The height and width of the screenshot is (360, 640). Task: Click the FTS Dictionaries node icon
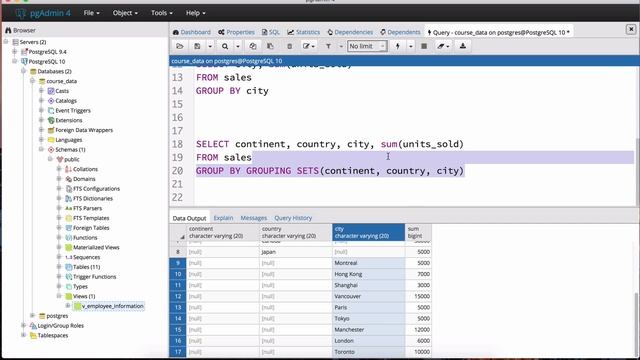[x=69, y=198]
